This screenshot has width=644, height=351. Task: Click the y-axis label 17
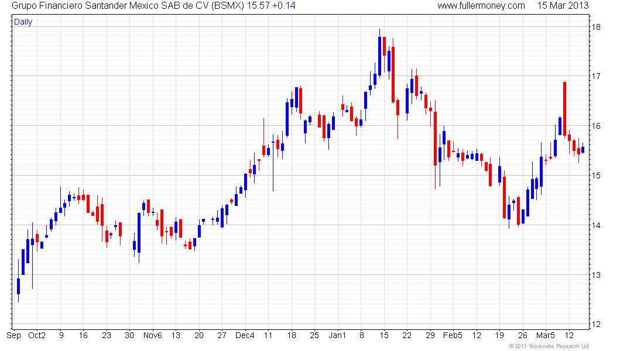pos(596,77)
